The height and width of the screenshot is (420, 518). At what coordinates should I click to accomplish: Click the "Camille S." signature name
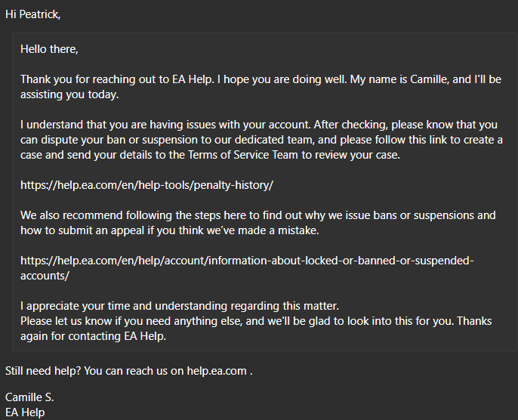click(x=29, y=397)
